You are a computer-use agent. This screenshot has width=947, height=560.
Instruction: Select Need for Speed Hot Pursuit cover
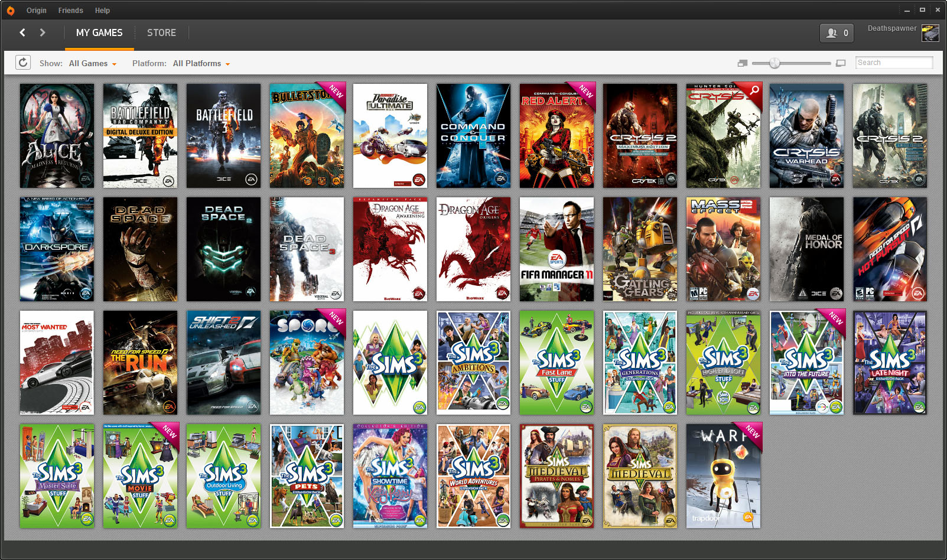pos(890,249)
